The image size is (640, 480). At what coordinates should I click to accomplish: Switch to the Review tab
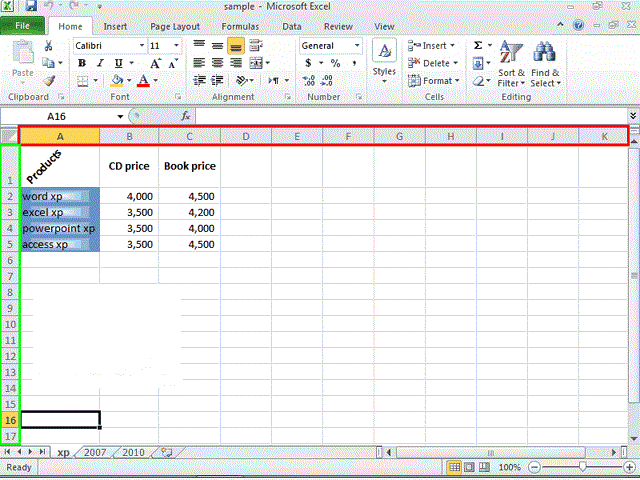pos(338,27)
